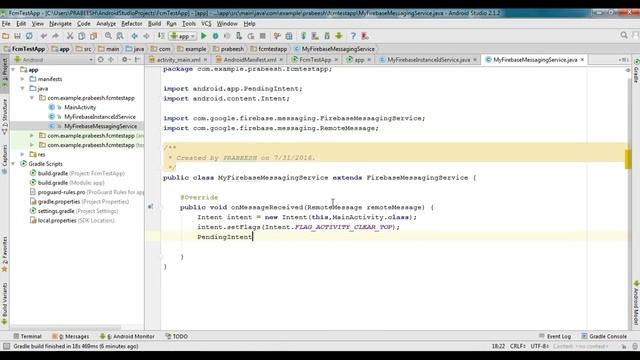The width and height of the screenshot is (640, 360).
Task: Open the Event Log
Action: (555, 336)
